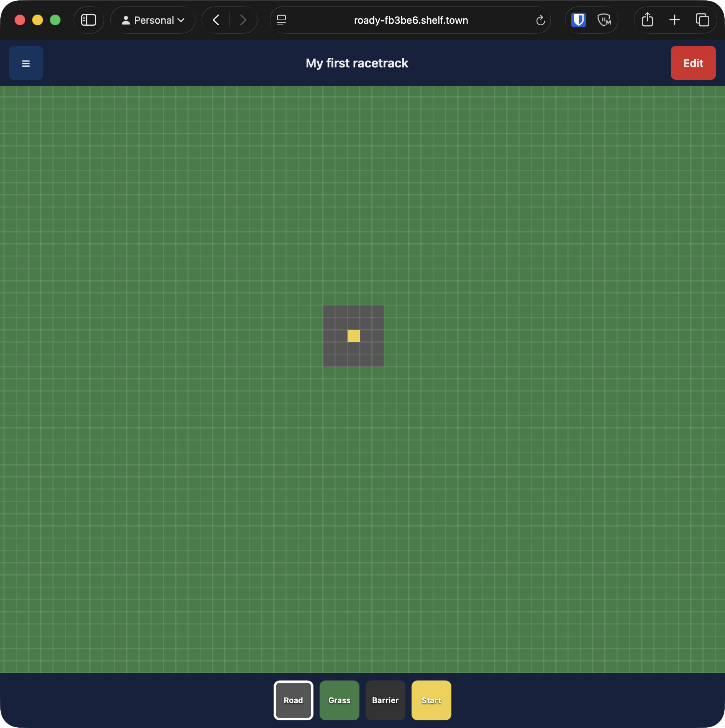725x728 pixels.
Task: Select the Grass tile type
Action: point(340,700)
